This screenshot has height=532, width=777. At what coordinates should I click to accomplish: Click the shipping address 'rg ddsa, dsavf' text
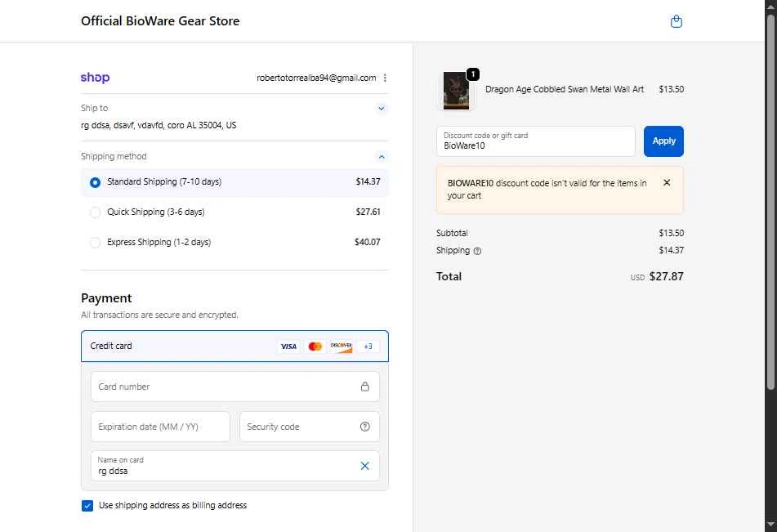[x=159, y=125]
